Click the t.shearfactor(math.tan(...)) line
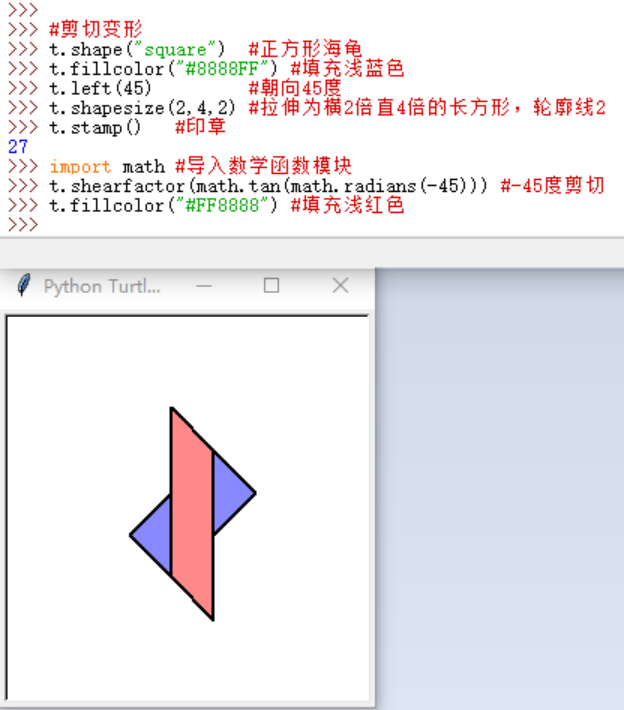Image resolution: width=624 pixels, height=710 pixels. coord(269,186)
